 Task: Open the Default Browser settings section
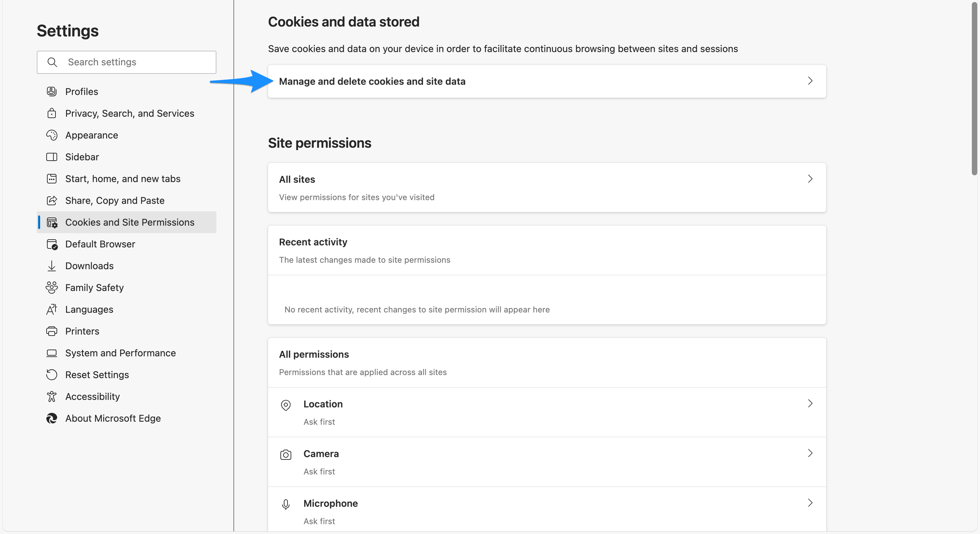(x=100, y=244)
